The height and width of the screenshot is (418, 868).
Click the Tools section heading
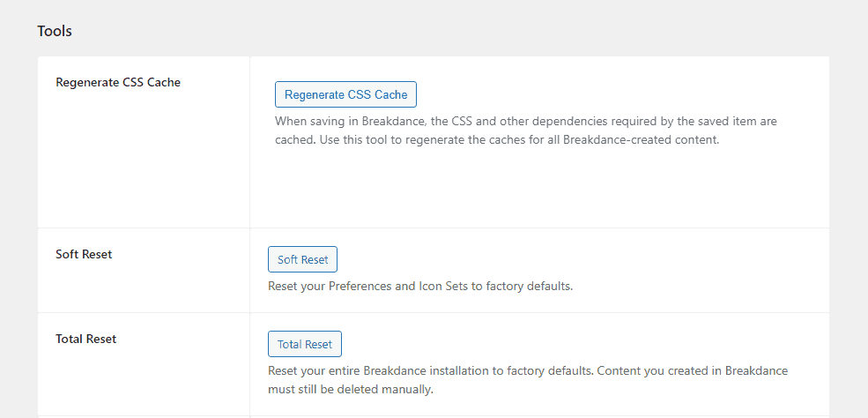(x=55, y=31)
